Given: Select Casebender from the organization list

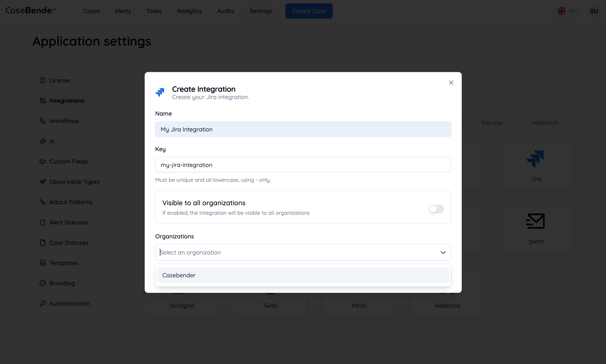Looking at the screenshot, I should click(x=303, y=275).
